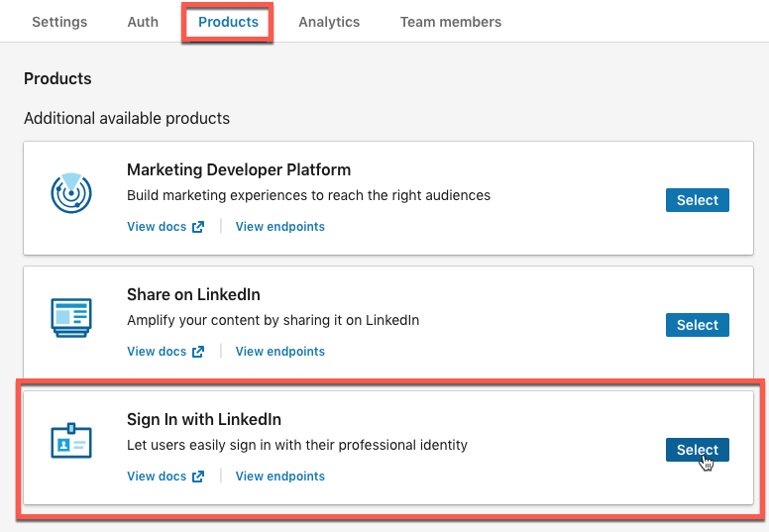The width and height of the screenshot is (769, 532).
Task: Click the external-link icon under Marketing Developer Platform
Action: pos(198,227)
